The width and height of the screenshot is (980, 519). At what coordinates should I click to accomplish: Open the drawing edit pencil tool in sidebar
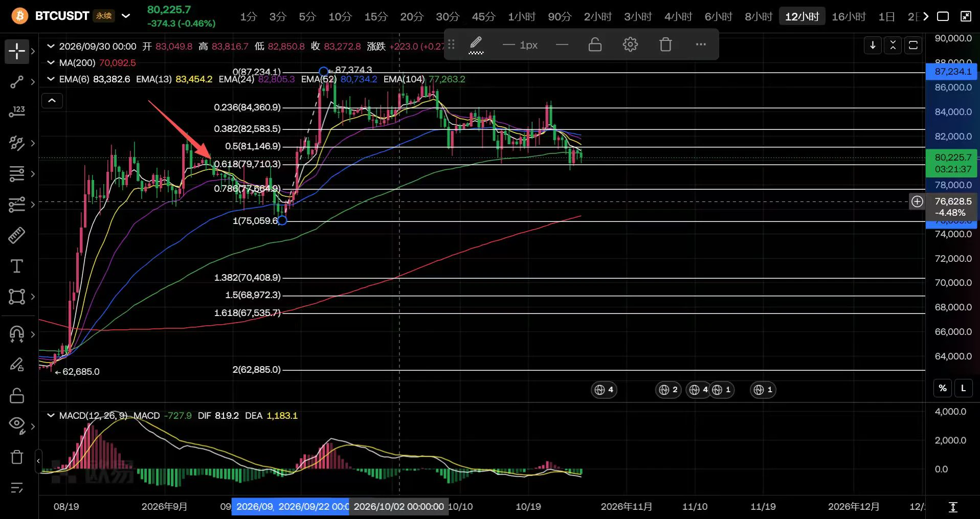(17, 365)
